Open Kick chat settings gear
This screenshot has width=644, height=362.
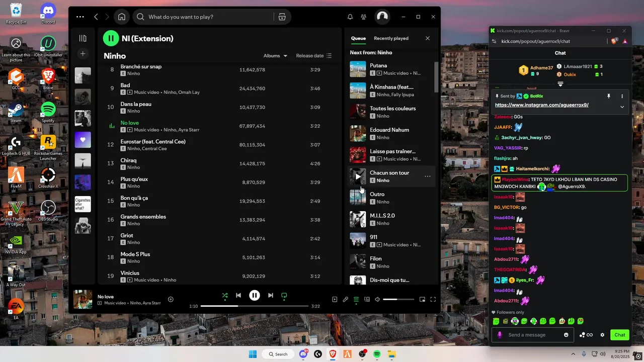point(602,335)
